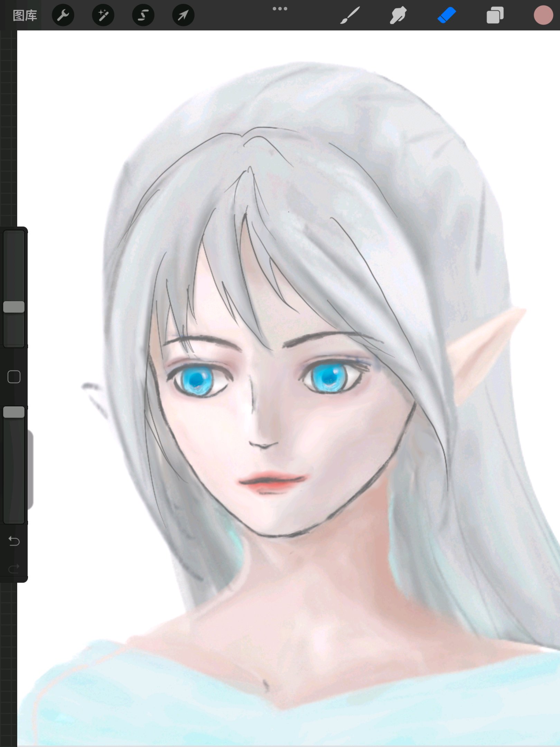
Task: Open the Adjustments magic wand menu
Action: (103, 15)
